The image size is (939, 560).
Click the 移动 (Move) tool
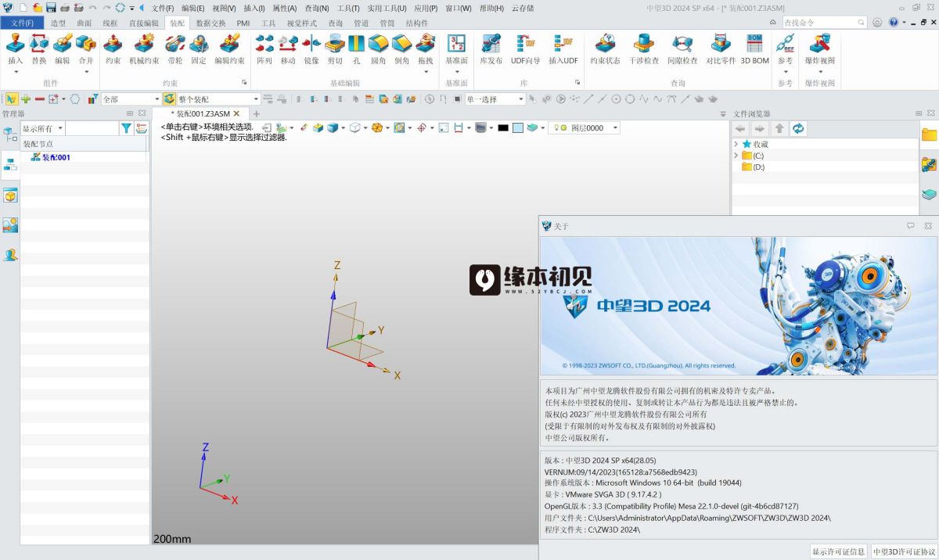coord(288,43)
